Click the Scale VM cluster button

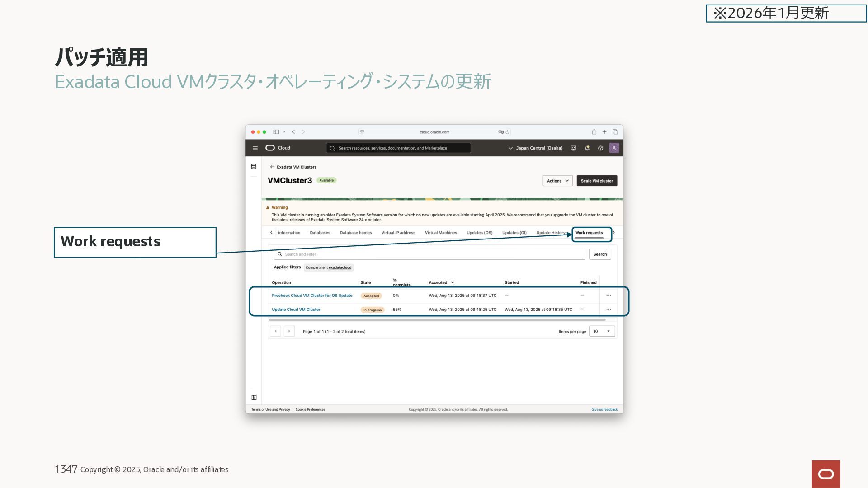coord(597,181)
